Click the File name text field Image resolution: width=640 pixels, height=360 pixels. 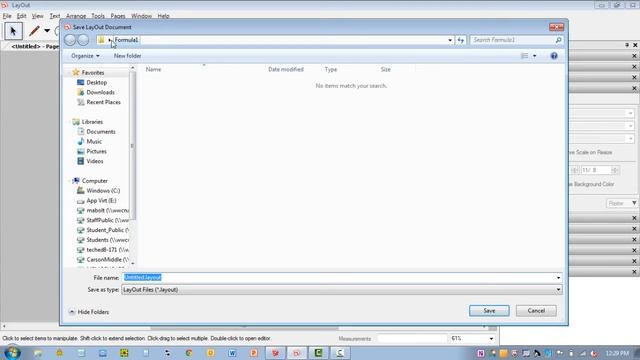click(339, 278)
